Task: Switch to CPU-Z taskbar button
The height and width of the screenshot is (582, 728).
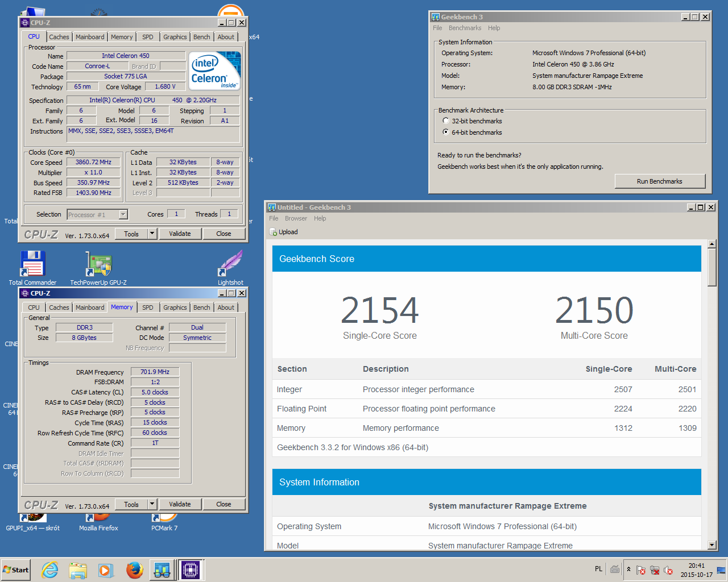Action: (x=191, y=570)
